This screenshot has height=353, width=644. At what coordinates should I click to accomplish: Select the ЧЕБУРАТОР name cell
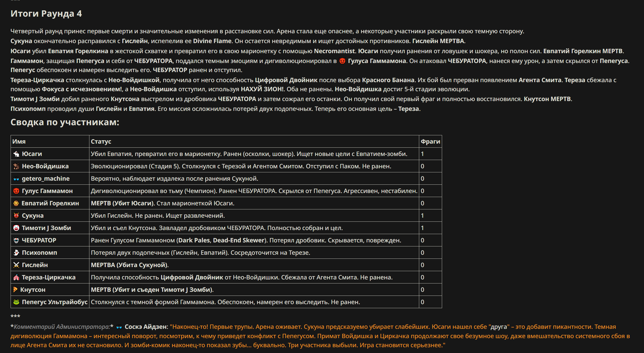coord(50,240)
